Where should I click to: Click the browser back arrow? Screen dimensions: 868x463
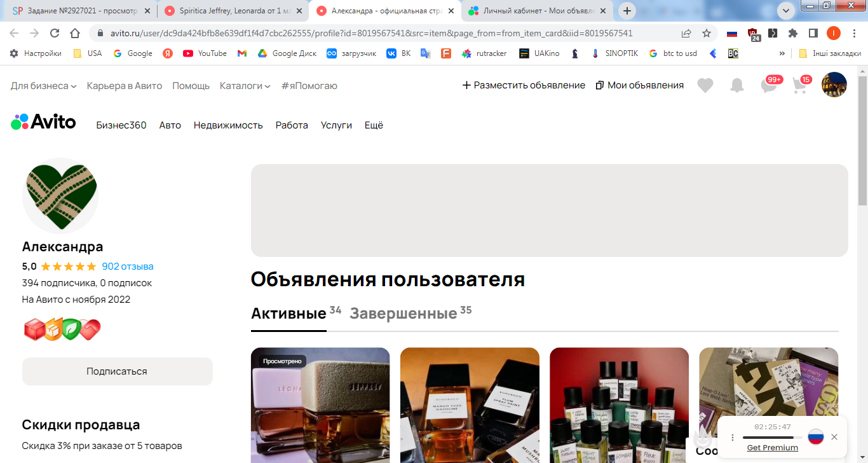click(14, 33)
